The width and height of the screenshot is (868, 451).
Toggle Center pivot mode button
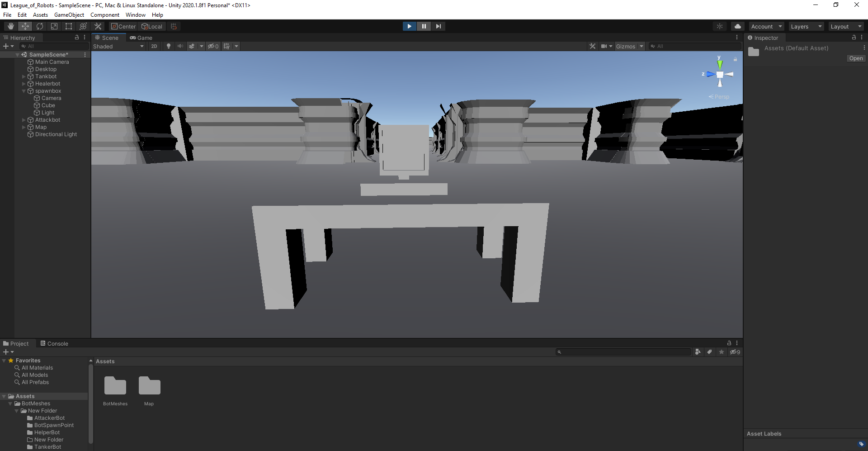123,26
